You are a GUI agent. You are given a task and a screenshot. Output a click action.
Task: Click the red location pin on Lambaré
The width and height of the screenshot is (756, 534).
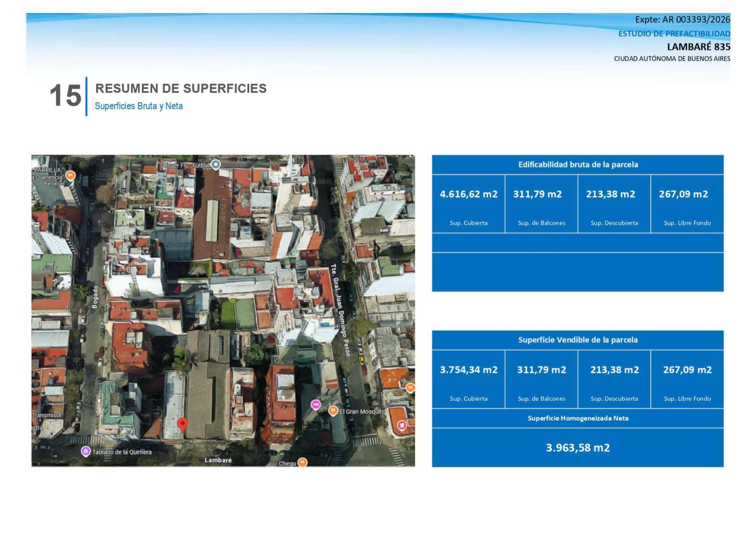[x=182, y=424]
